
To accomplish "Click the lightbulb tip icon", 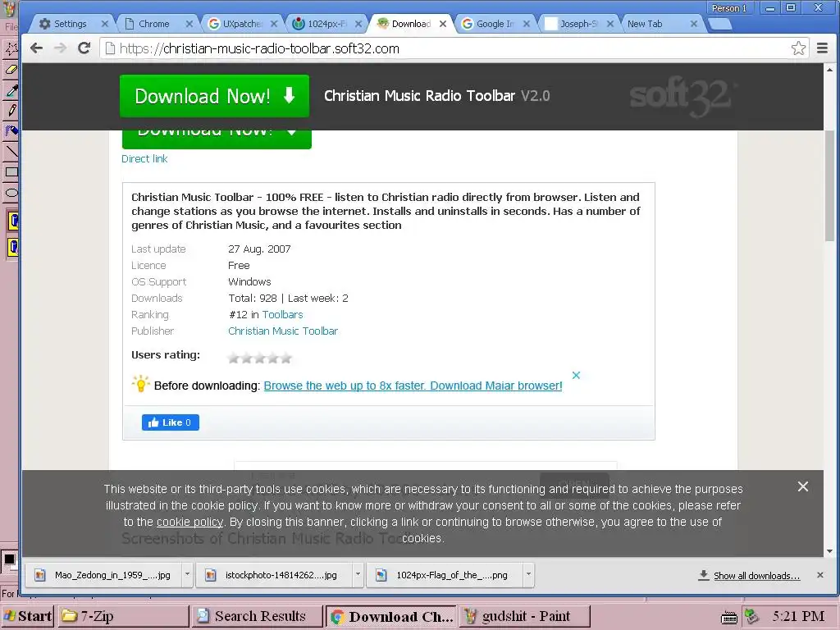I will tap(140, 384).
